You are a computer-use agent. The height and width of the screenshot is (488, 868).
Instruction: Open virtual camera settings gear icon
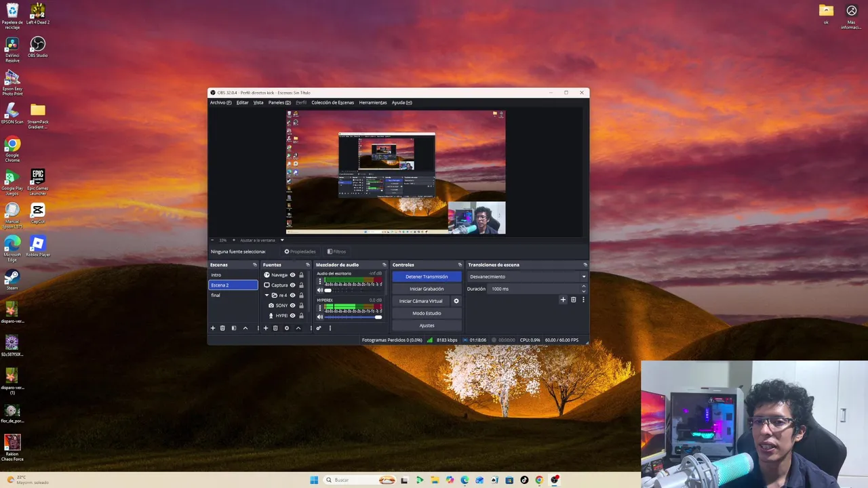[x=456, y=301]
